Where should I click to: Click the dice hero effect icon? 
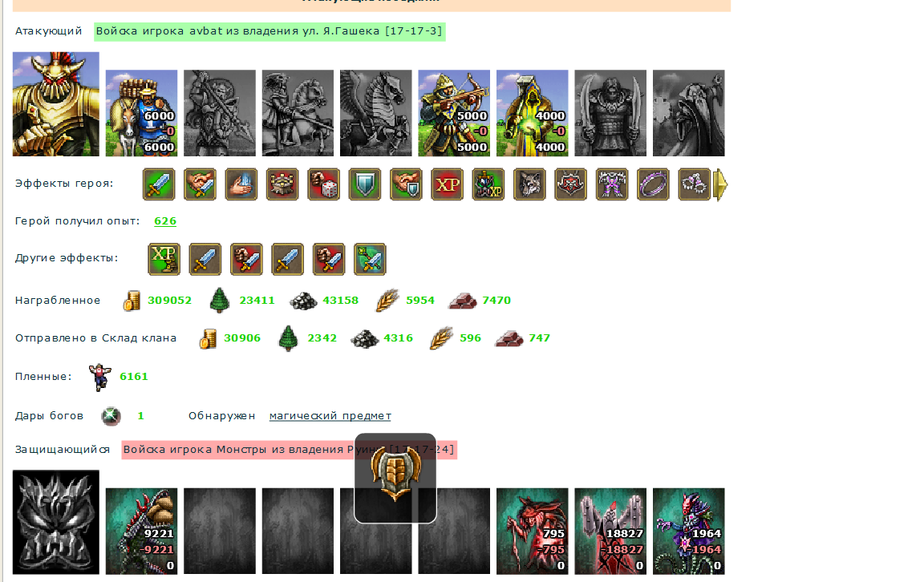pyautogui.click(x=323, y=184)
